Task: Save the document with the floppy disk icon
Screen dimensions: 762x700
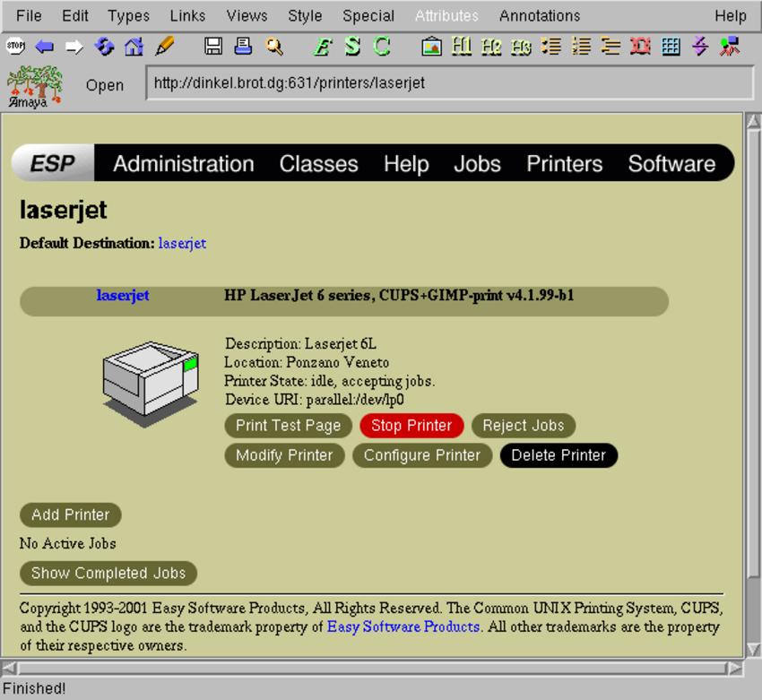Action: pyautogui.click(x=213, y=47)
